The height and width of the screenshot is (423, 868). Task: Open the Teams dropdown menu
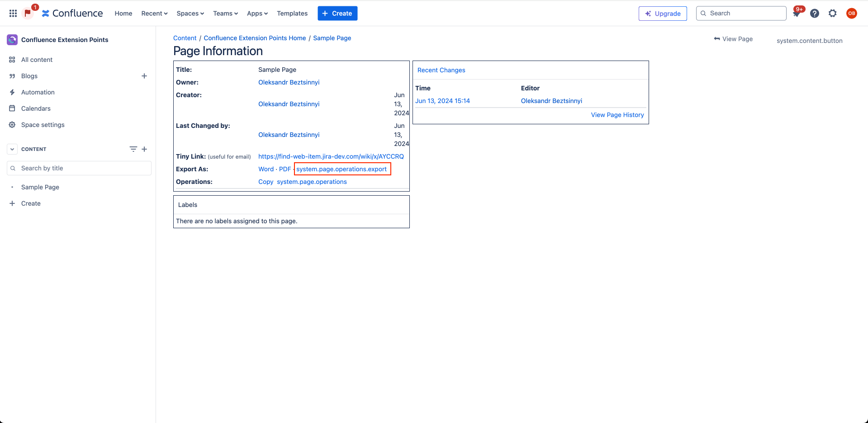tap(225, 14)
